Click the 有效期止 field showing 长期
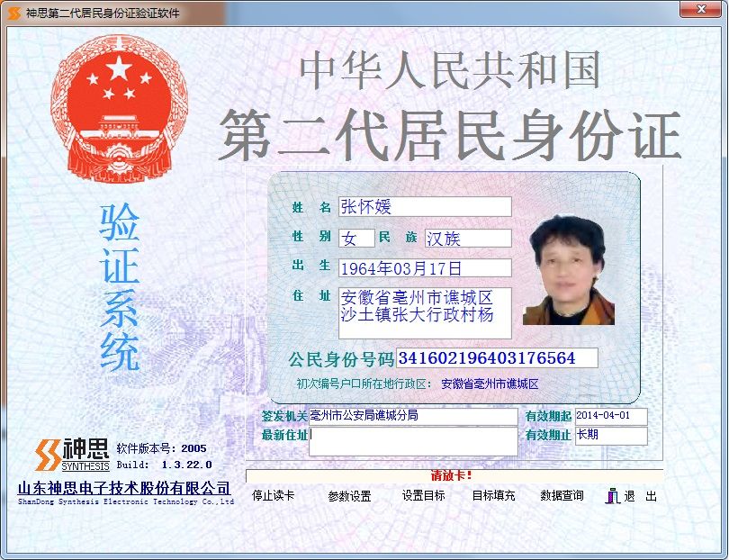 pos(611,436)
